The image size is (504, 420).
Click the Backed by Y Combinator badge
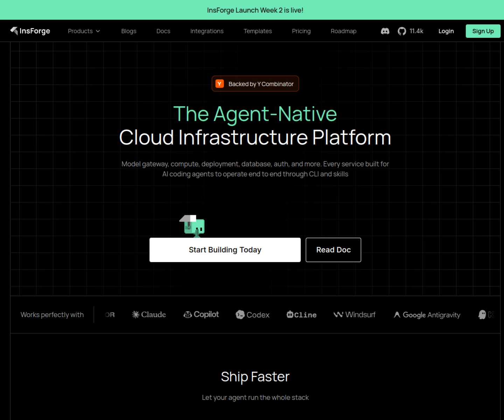(255, 84)
